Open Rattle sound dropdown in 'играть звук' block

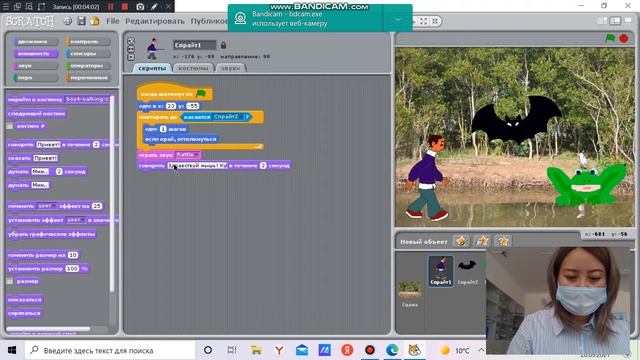tap(187, 155)
